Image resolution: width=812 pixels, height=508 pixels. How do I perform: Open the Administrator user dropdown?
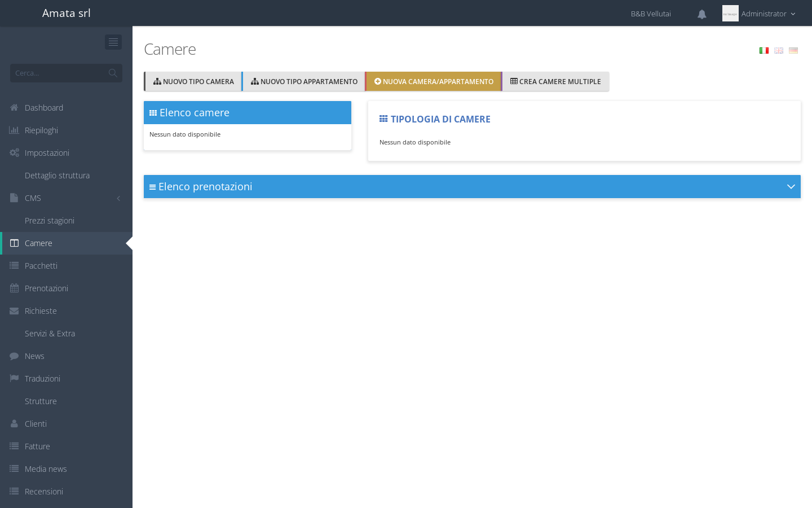tap(759, 14)
